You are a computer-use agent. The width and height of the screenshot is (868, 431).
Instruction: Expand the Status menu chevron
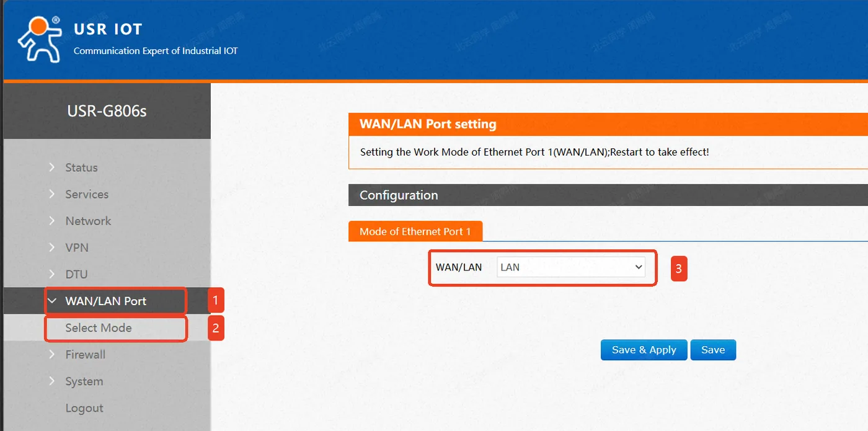pos(52,167)
